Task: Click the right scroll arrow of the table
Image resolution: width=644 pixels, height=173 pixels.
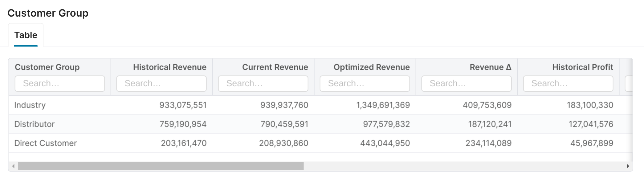Action: point(628,166)
